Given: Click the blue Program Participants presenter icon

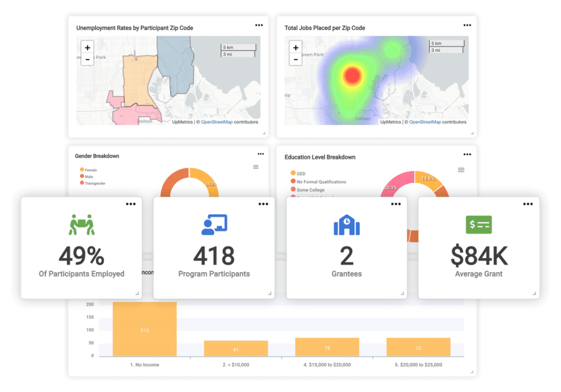Looking at the screenshot, I should tap(214, 224).
